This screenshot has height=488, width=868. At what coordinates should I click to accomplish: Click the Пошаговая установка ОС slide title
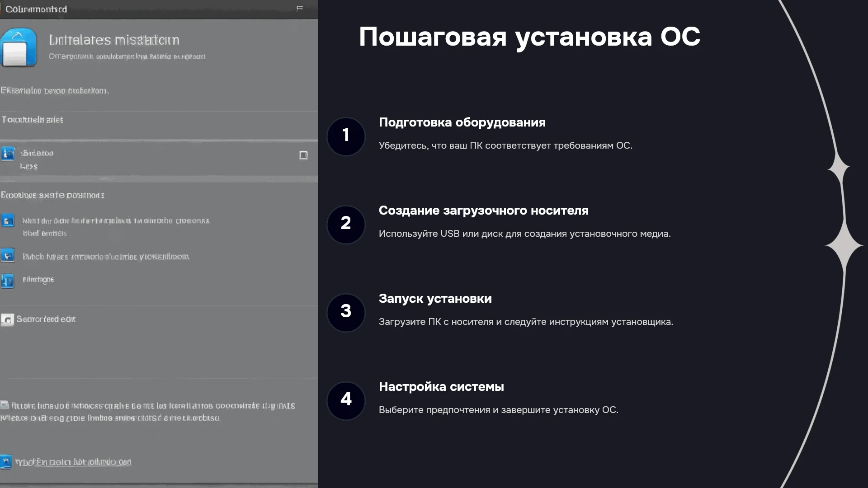coord(529,37)
